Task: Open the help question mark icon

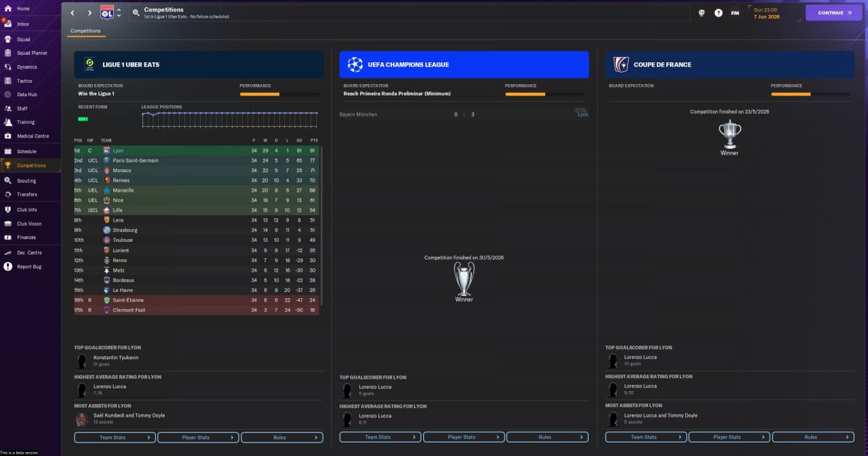Action: point(718,13)
